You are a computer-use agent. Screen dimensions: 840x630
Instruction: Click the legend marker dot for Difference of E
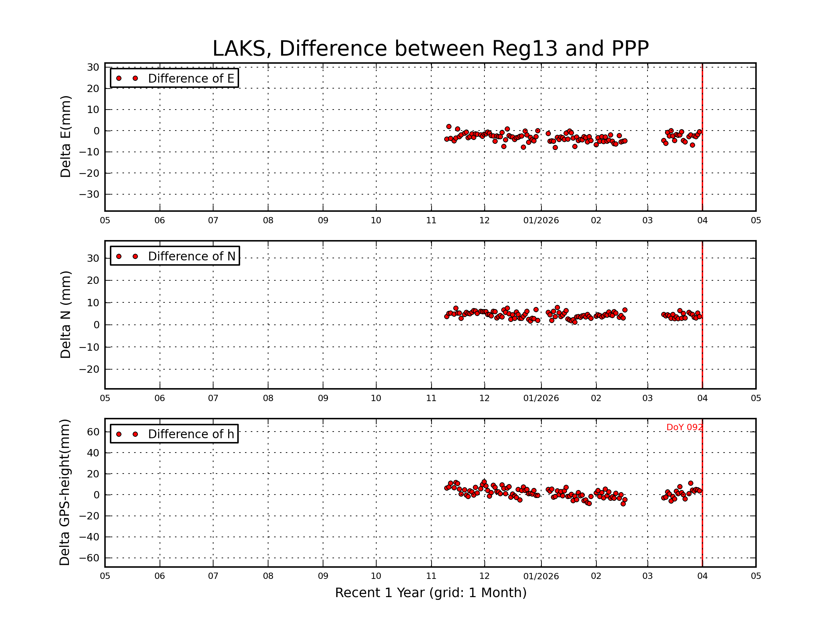pos(120,78)
